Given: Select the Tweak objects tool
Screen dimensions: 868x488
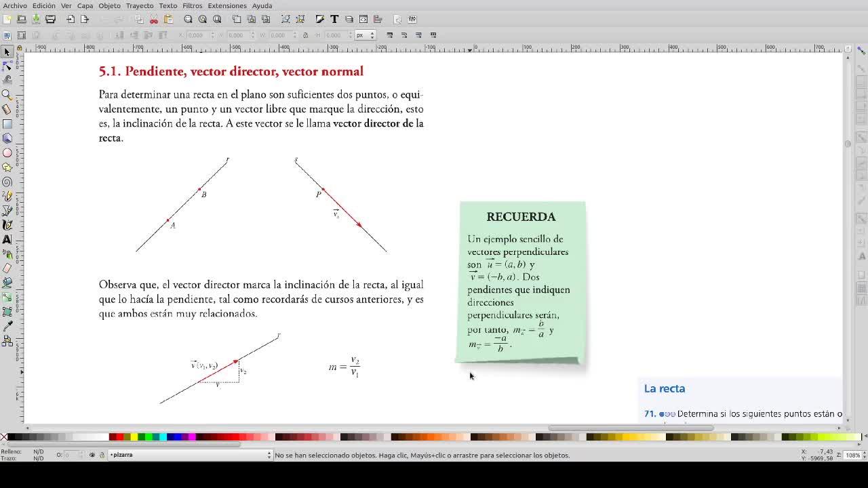Looking at the screenshot, I should pyautogui.click(x=7, y=80).
